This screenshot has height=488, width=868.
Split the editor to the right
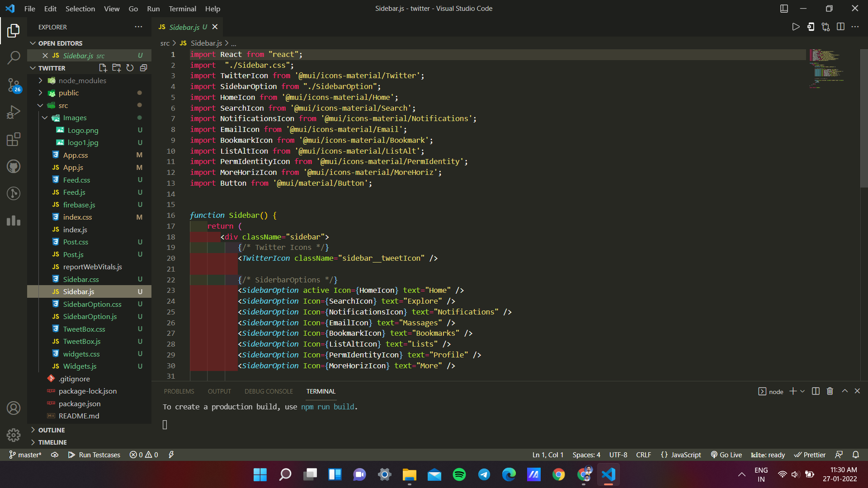(840, 27)
